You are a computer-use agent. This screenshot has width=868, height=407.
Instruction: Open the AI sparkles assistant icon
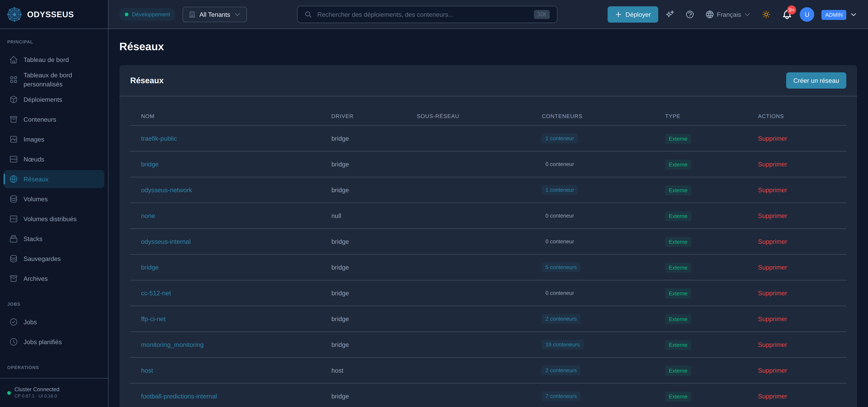[670, 14]
